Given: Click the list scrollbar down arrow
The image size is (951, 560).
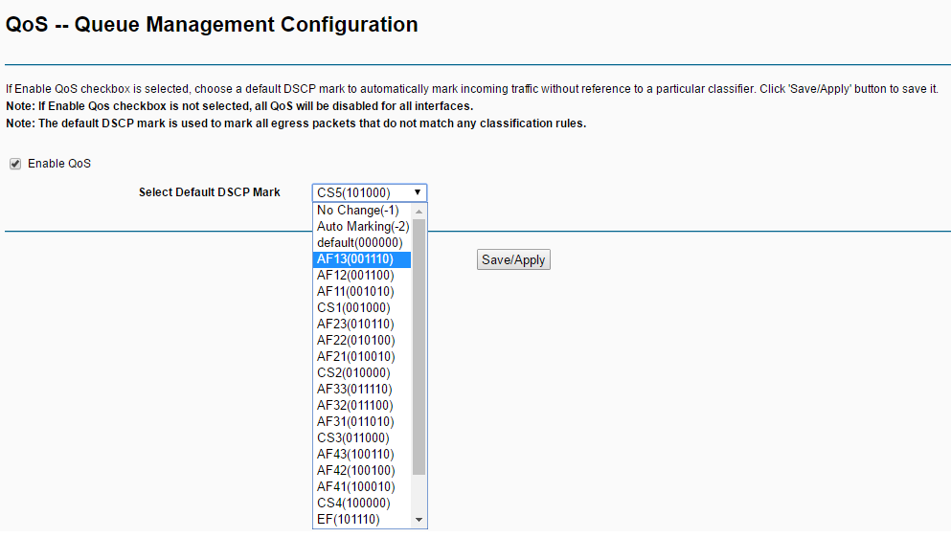Looking at the screenshot, I should (x=419, y=520).
